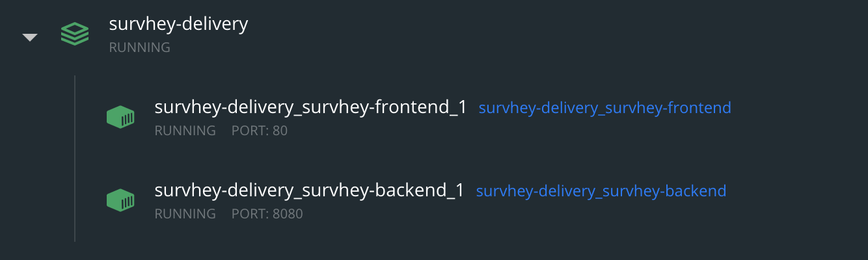868x260 pixels.
Task: Open the survhey-delivery_survhey-backend_1 container
Action: tap(309, 191)
